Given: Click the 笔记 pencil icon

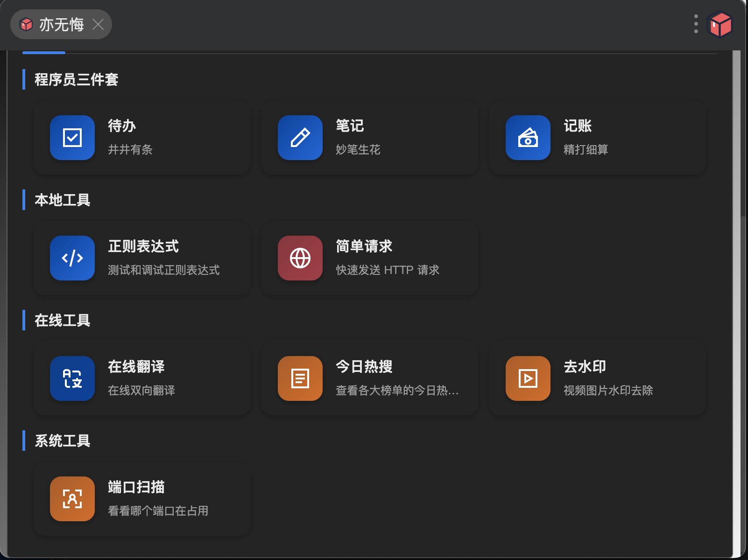Looking at the screenshot, I should [300, 138].
